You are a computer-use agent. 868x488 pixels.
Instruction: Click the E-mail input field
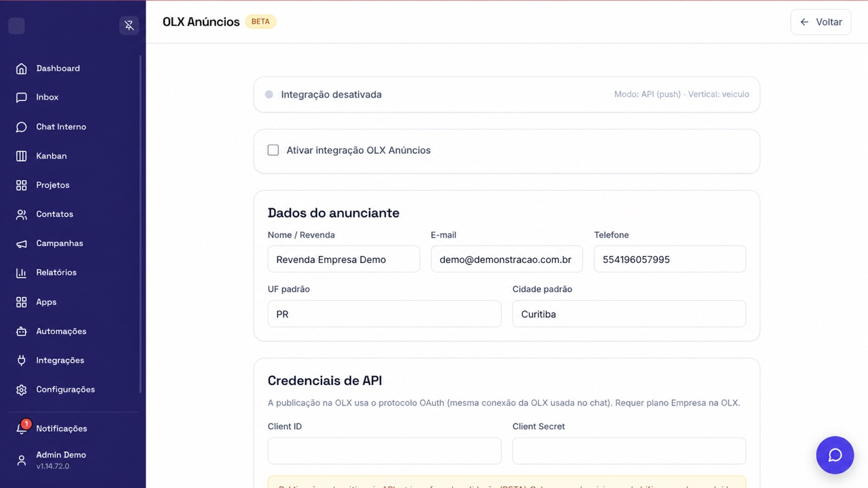point(507,260)
